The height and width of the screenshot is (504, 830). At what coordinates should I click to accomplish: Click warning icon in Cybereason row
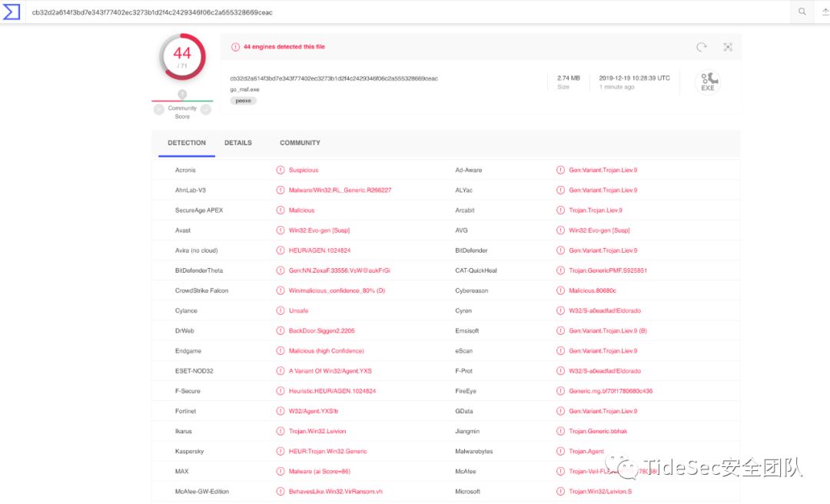(x=560, y=290)
